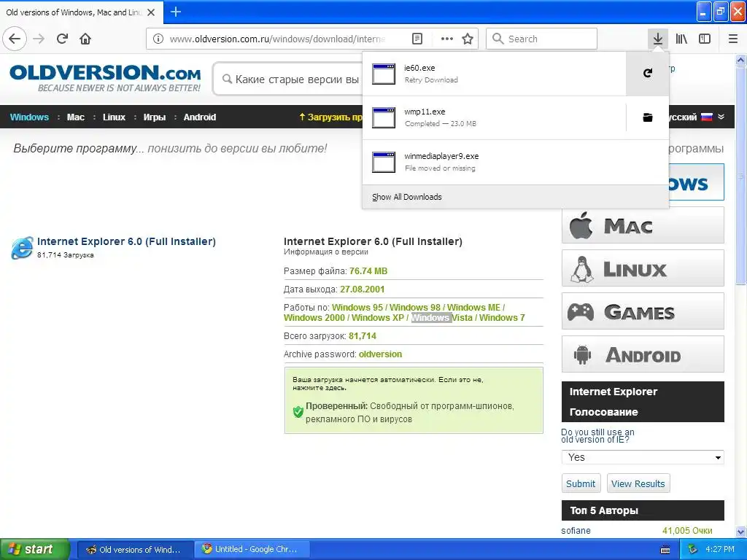Reload the current page
Screen dimensions: 747x560
(62, 39)
